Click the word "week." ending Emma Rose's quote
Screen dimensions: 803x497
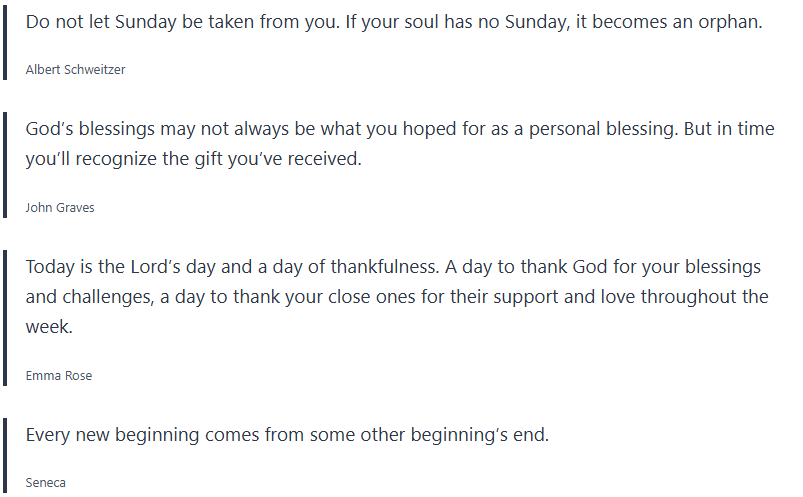point(48,327)
